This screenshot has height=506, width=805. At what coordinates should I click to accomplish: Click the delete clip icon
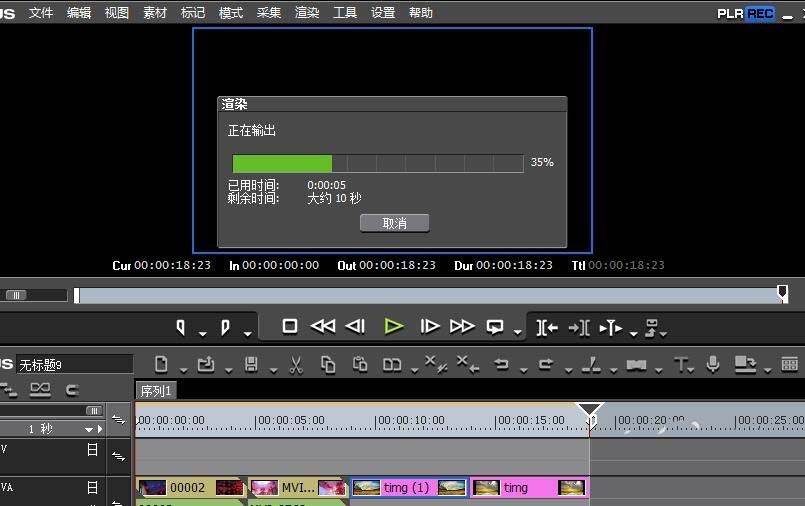[436, 364]
